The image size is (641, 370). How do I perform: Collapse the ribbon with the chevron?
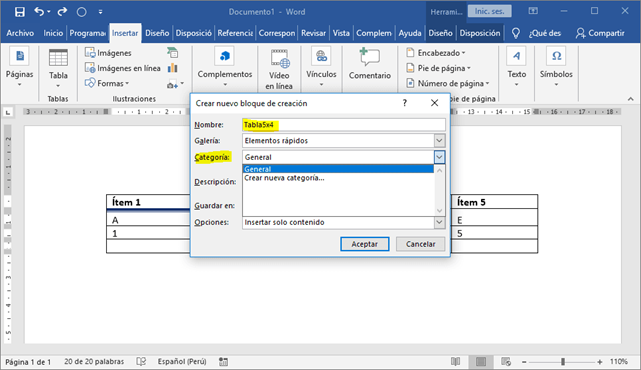point(630,99)
